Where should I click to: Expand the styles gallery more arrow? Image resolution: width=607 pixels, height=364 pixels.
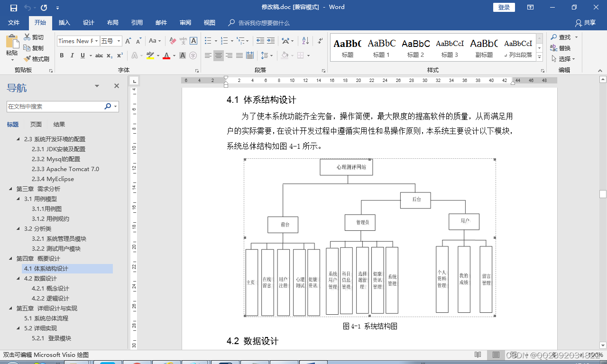pos(540,57)
